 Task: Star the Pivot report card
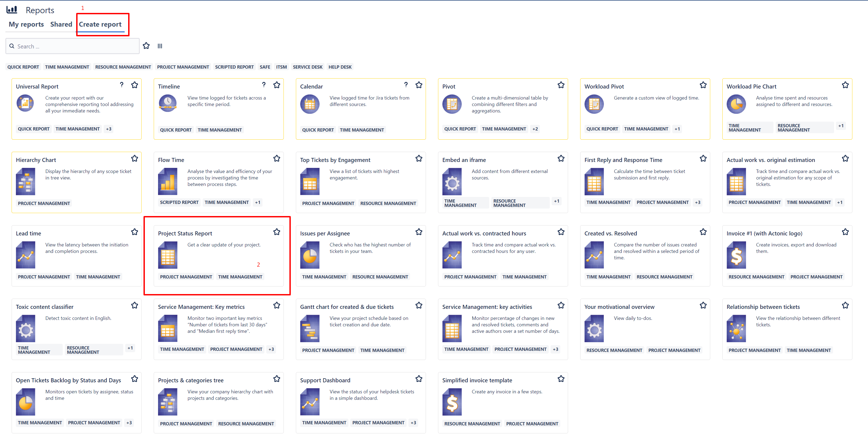pos(561,85)
